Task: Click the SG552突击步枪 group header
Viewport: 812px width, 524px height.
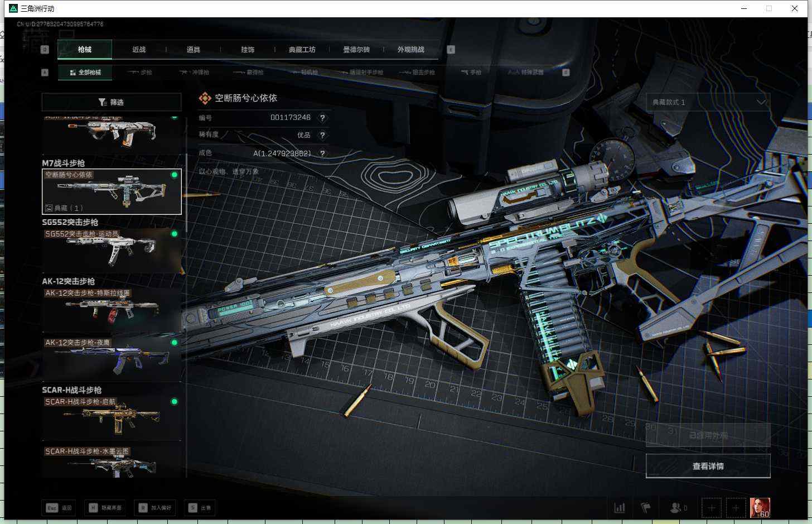Action: coord(70,222)
